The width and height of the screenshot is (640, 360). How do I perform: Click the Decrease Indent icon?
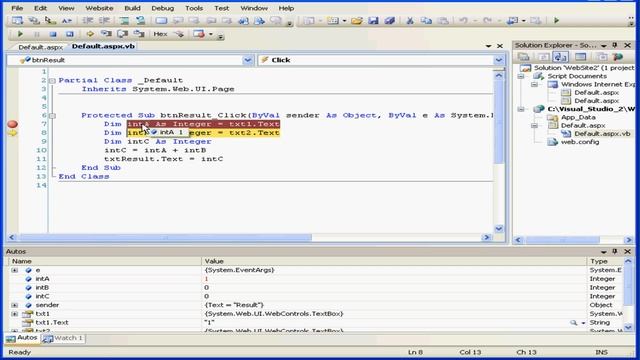pos(87,20)
